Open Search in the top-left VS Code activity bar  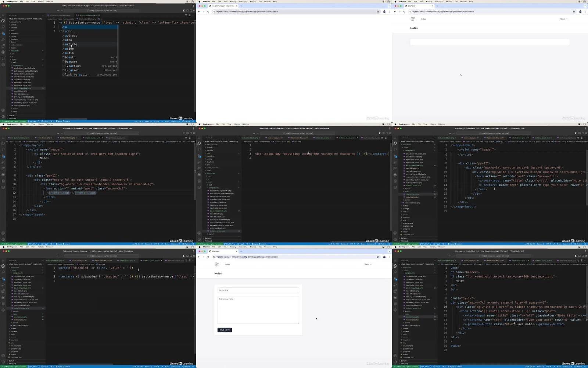3,27
